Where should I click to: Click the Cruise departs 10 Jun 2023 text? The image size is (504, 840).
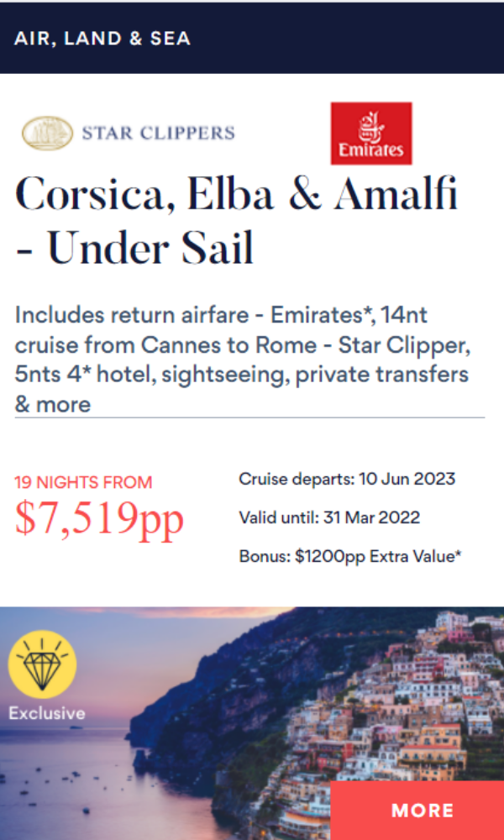[x=347, y=479]
